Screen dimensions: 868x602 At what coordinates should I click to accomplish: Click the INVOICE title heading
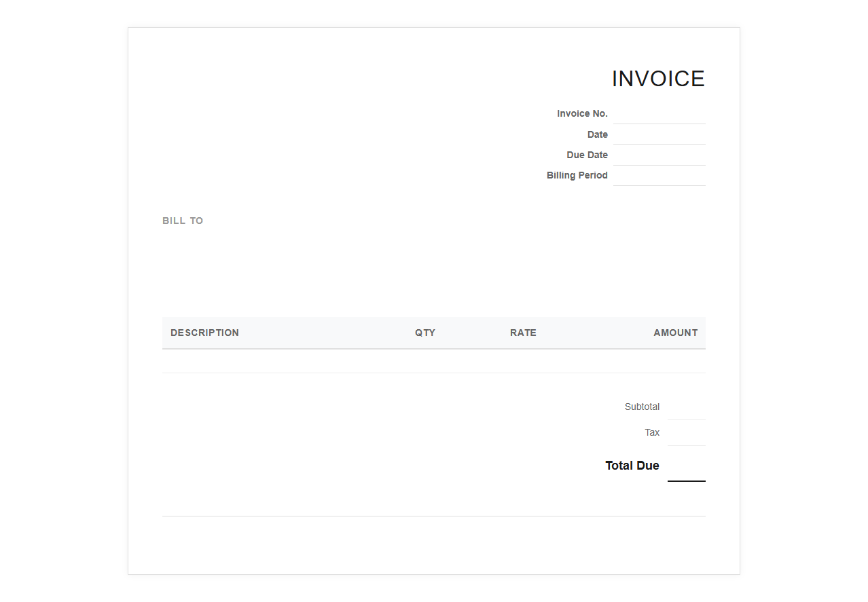pos(658,79)
